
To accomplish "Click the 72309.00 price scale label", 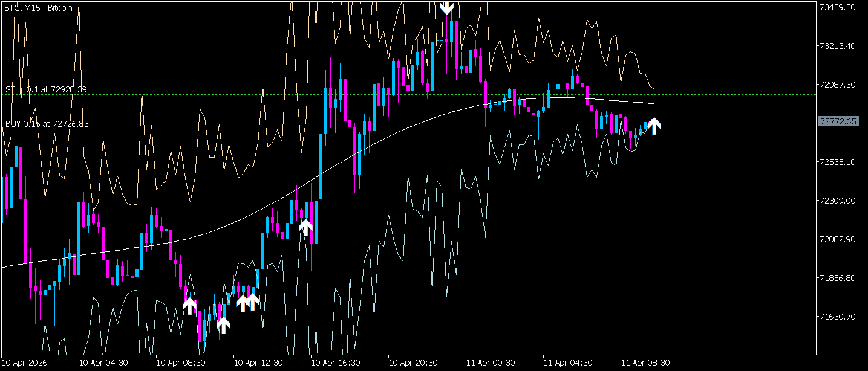I will coord(837,201).
